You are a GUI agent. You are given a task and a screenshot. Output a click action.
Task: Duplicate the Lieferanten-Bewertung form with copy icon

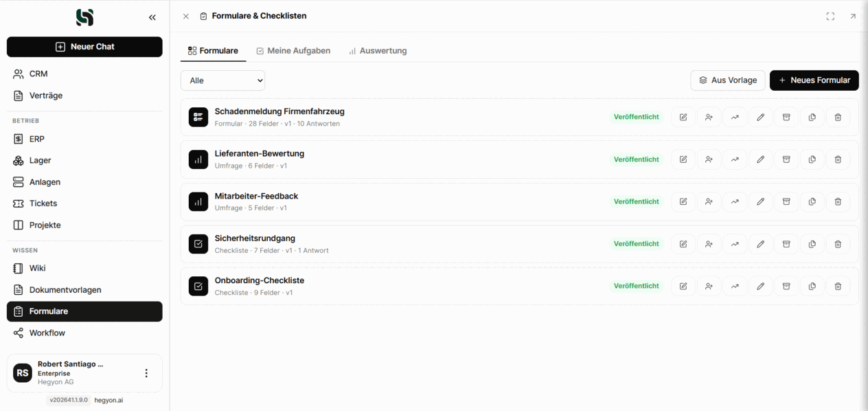point(812,159)
